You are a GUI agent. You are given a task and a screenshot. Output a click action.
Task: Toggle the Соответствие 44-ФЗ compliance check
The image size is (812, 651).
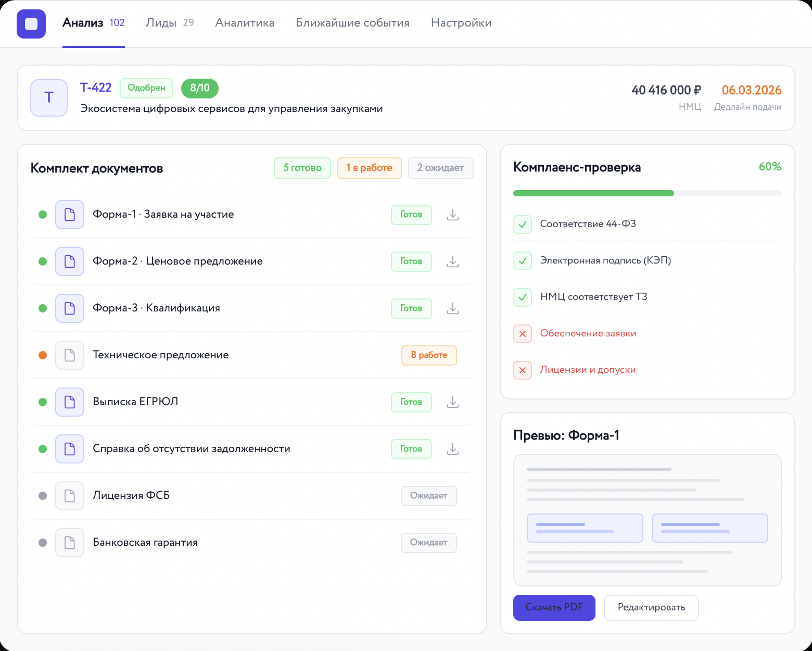pyautogui.click(x=522, y=224)
